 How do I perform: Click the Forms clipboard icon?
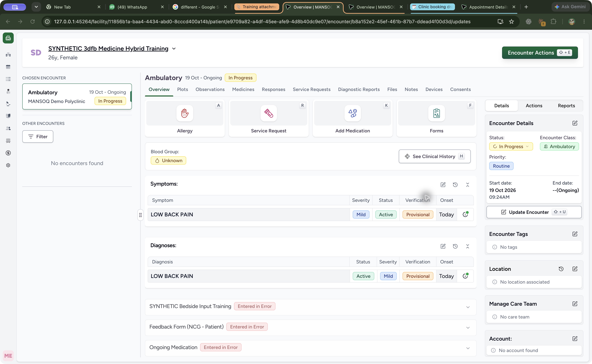tap(436, 113)
